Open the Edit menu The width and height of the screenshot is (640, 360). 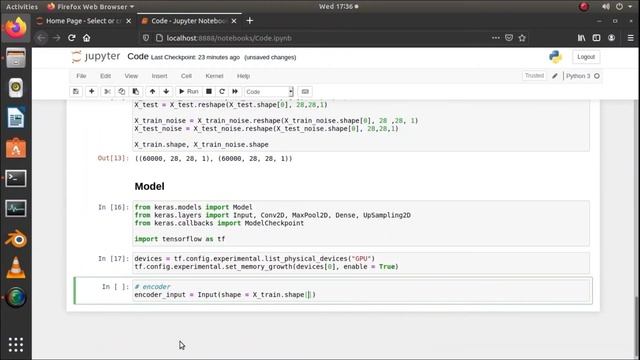pyautogui.click(x=105, y=76)
